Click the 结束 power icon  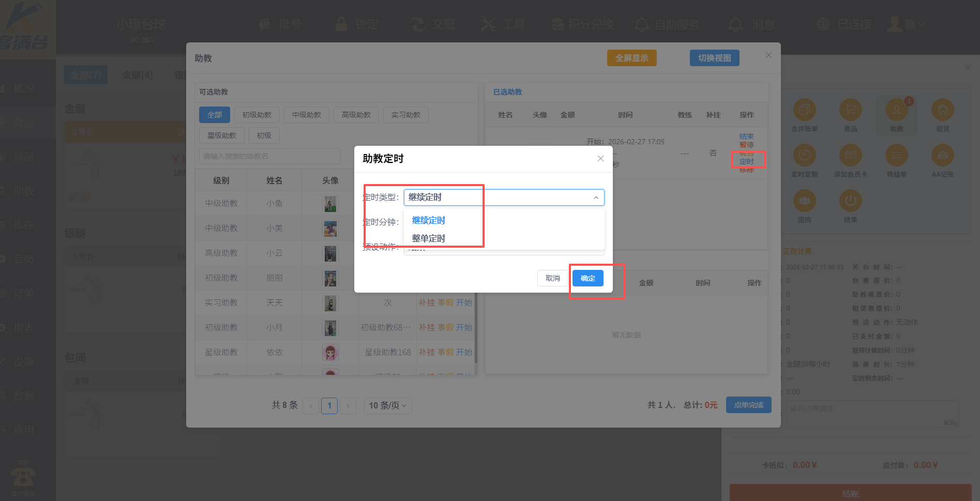pos(850,201)
